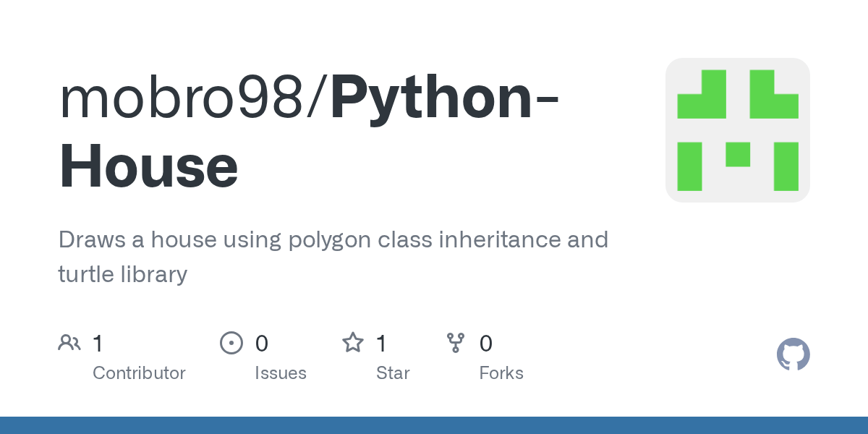868x434 pixels.
Task: Click the contributor count number 1
Action: (x=98, y=344)
